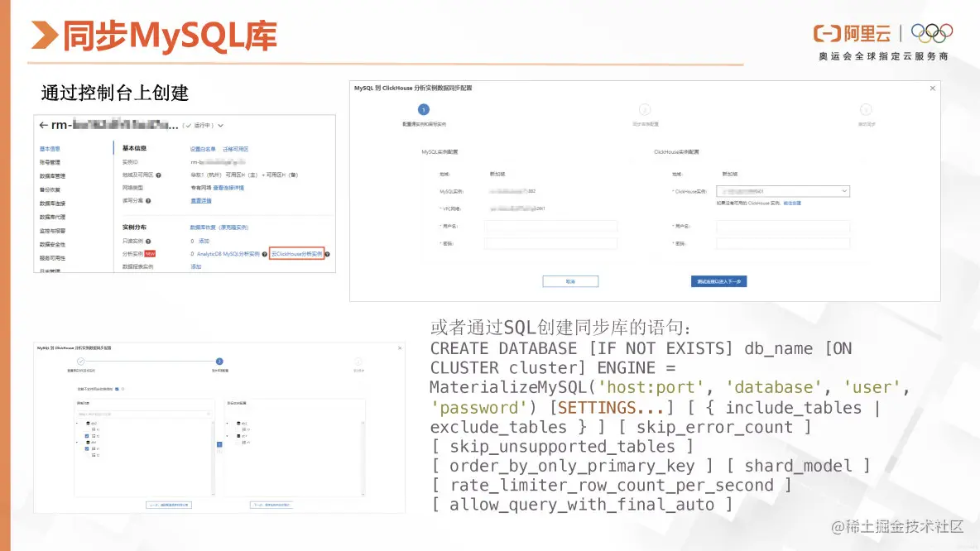This screenshot has height=551, width=980.
Task: Click 添加 next to 只读实例
Action: coord(204,241)
